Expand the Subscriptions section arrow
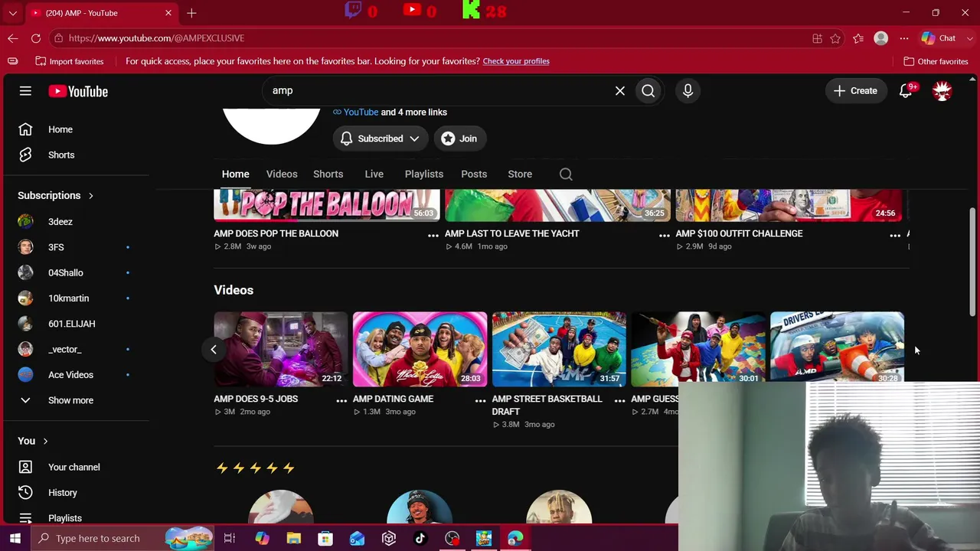Viewport: 980px width, 551px height. [x=90, y=196]
